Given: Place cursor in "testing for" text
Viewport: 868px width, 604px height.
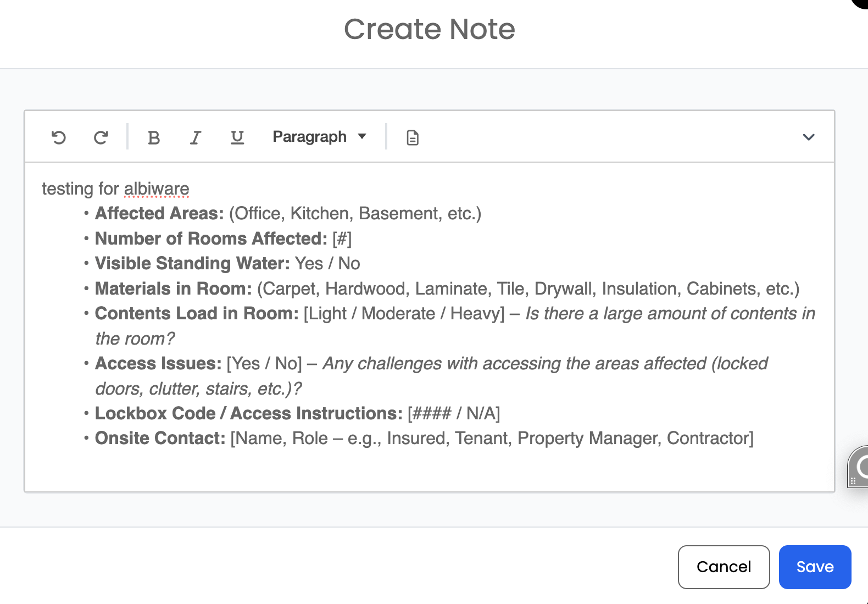Looking at the screenshot, I should [x=80, y=189].
